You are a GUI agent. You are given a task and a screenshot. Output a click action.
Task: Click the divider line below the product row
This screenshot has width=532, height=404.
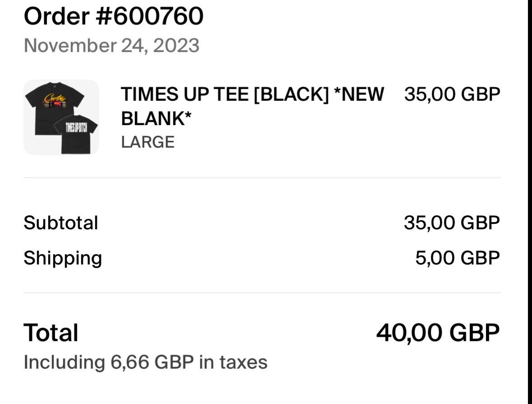[x=262, y=177]
